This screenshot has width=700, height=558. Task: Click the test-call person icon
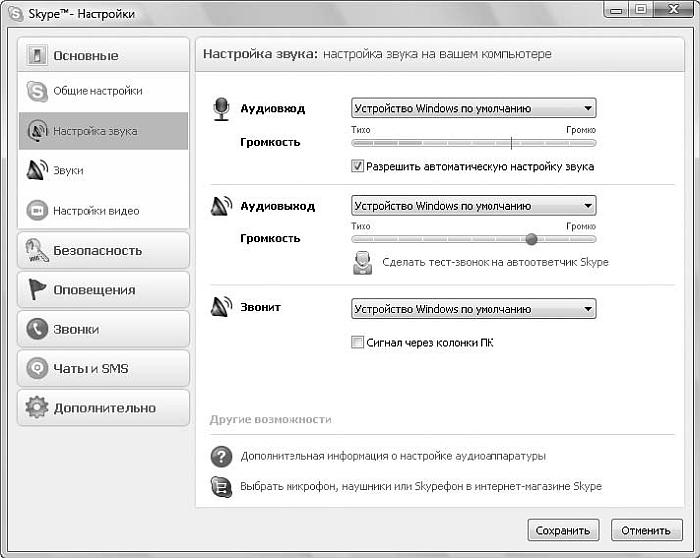[x=362, y=263]
